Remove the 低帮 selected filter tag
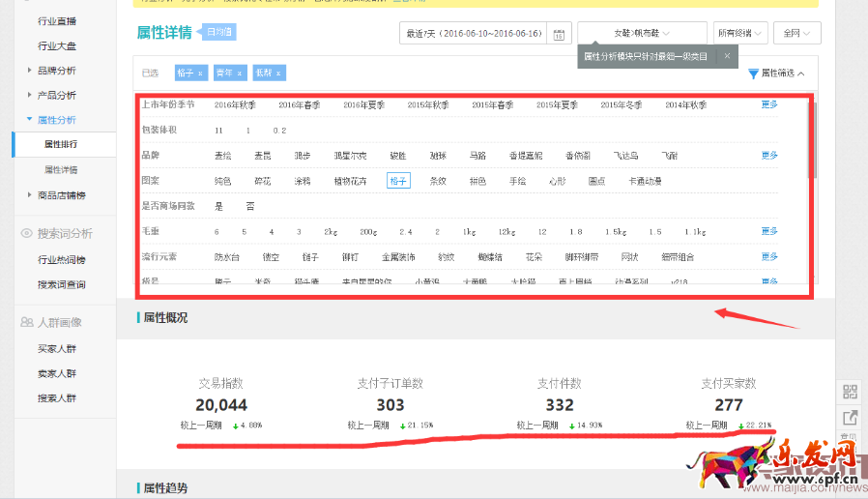The width and height of the screenshot is (868, 499). click(277, 73)
